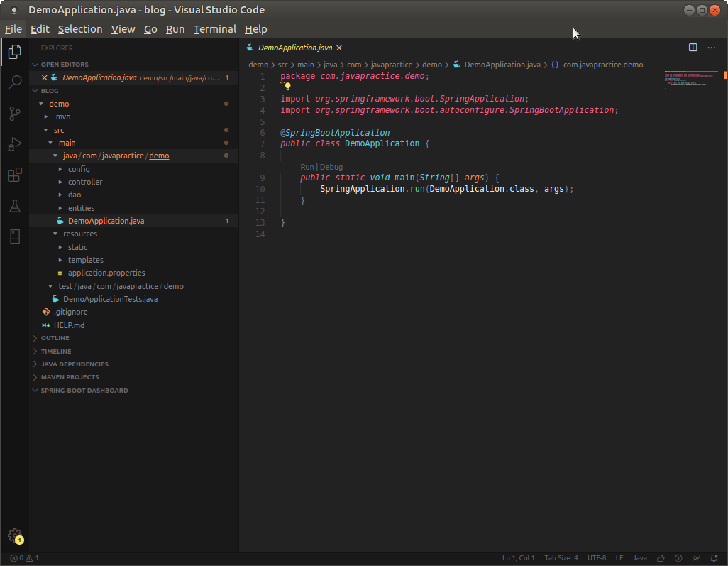
Task: Expand the MAVEN PROJECTS section
Action: (70, 377)
